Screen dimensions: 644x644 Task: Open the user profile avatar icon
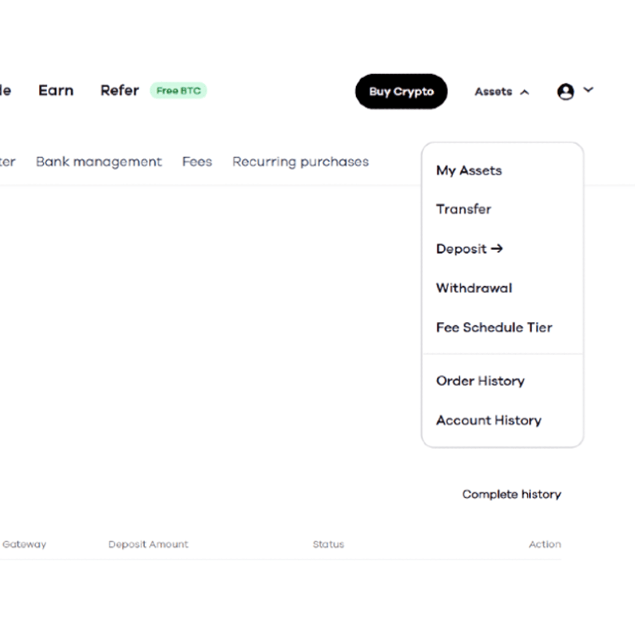pos(565,91)
